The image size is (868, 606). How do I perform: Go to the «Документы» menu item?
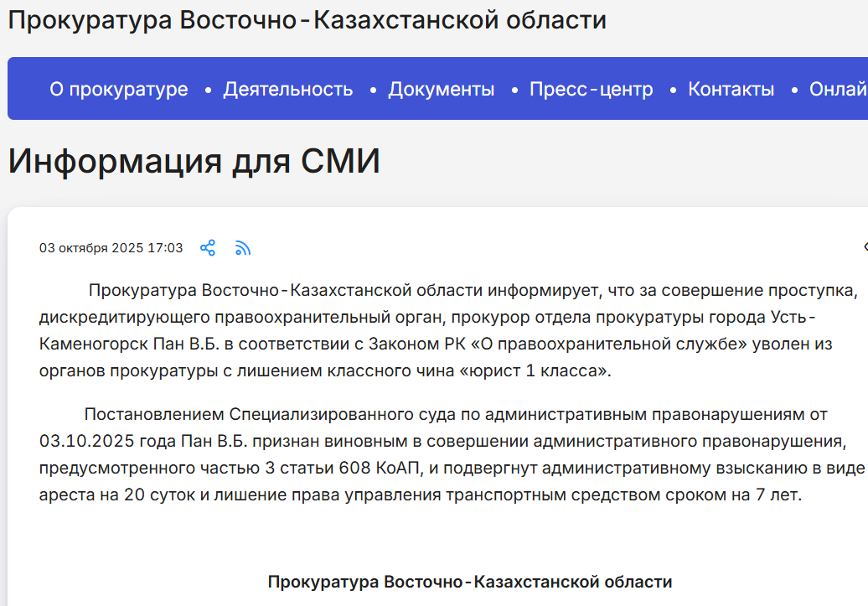click(441, 89)
